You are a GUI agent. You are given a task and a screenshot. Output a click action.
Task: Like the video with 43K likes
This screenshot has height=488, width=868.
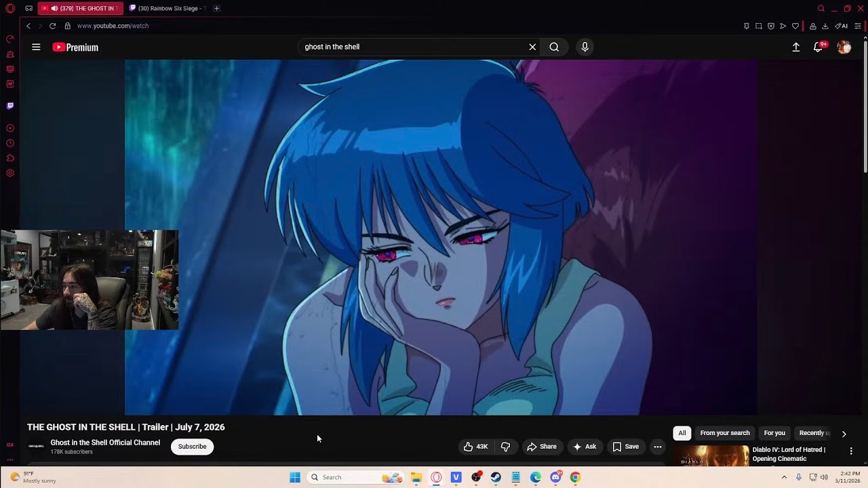[x=475, y=447]
